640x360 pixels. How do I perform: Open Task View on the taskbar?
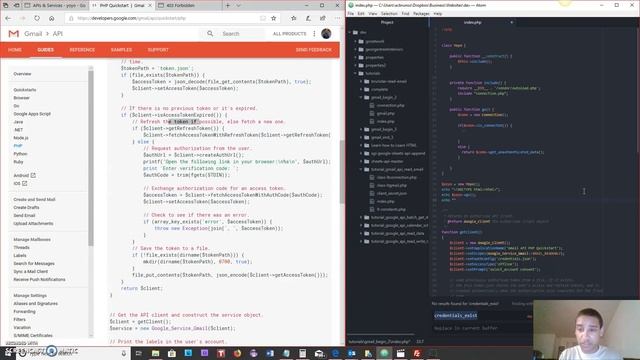(139, 353)
